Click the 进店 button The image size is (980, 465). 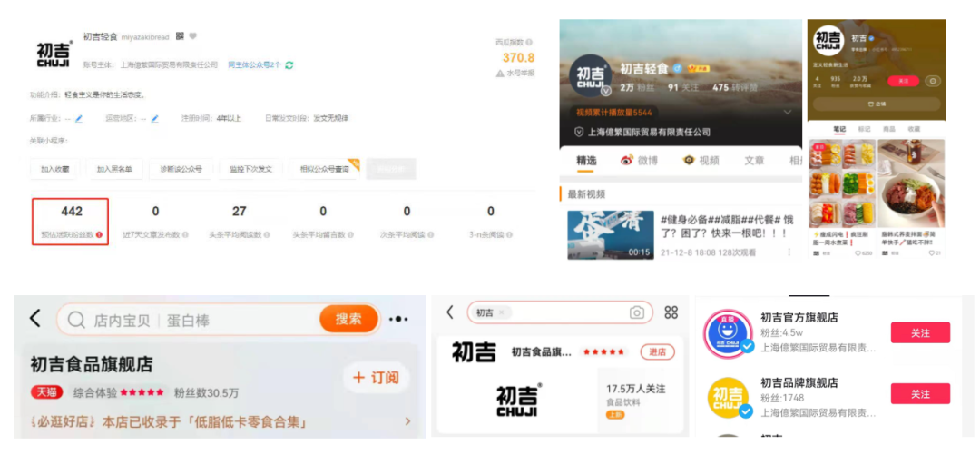pyautogui.click(x=658, y=352)
